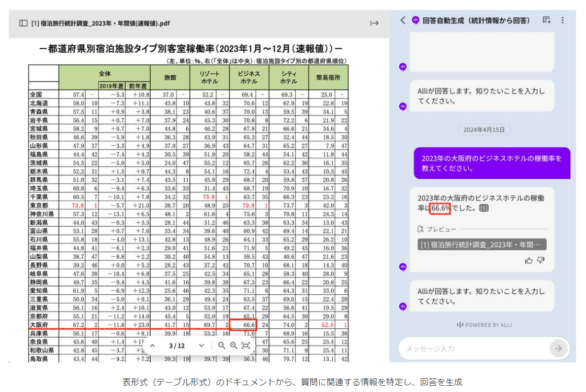Give the answer a thumbs down
This screenshot has height=392, width=586.
(541, 260)
